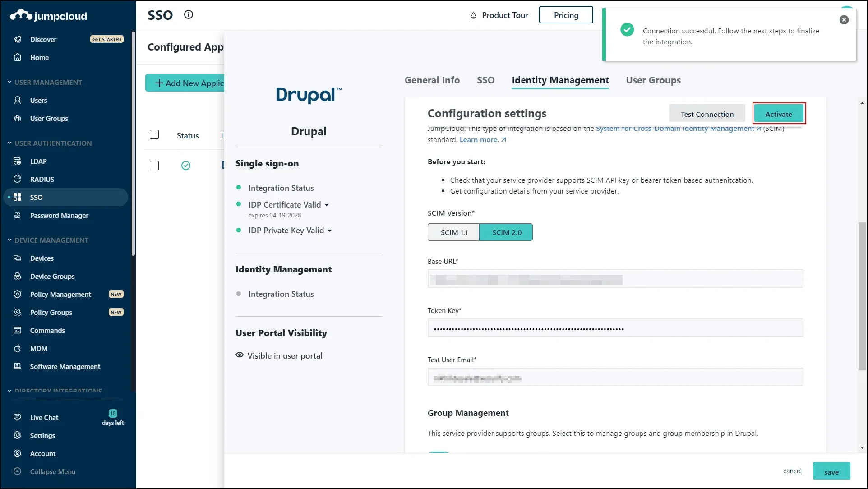Click the 10 days left trial indicator
Image resolution: width=868 pixels, height=489 pixels.
(113, 418)
